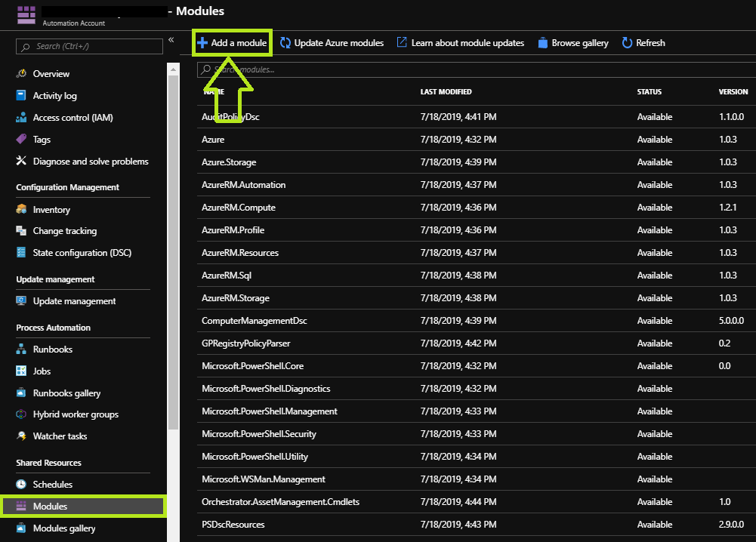This screenshot has height=542, width=756.
Task: Click the Schedules clock icon
Action: pyautogui.click(x=21, y=484)
